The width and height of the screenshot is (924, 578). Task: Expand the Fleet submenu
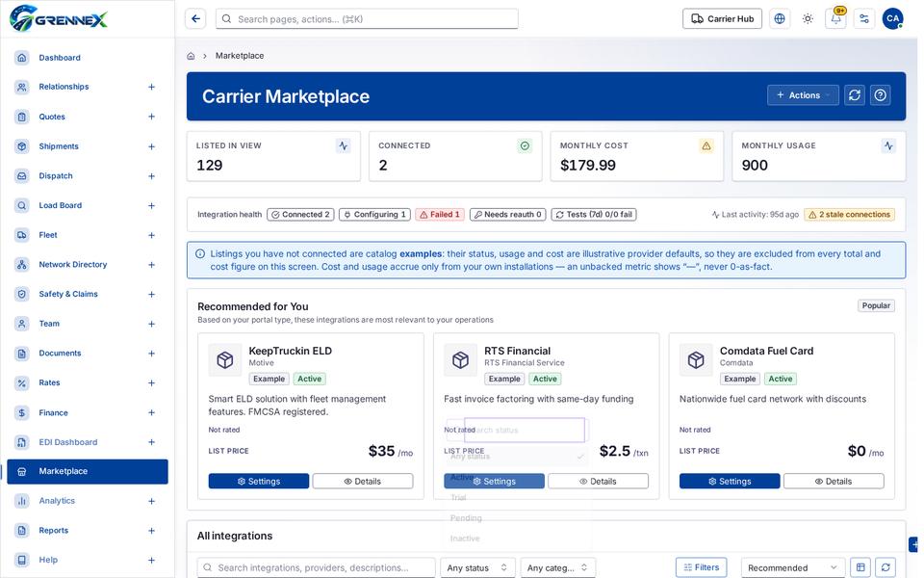pos(151,235)
